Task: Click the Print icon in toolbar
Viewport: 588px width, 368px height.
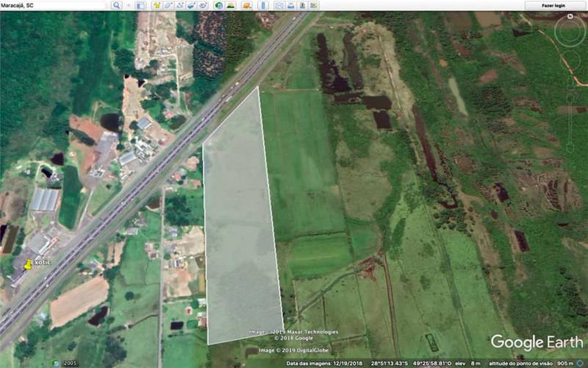Action: click(292, 5)
